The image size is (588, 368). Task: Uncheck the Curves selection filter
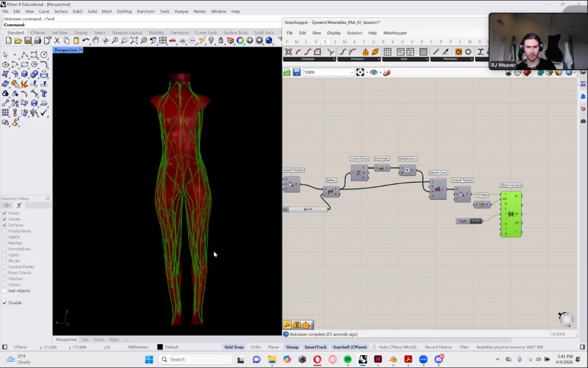pos(5,219)
